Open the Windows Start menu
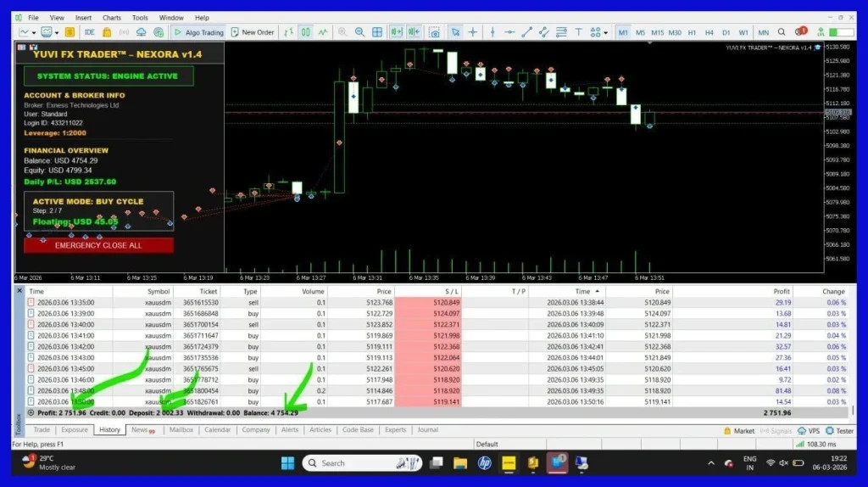Image resolution: width=868 pixels, height=487 pixels. pos(288,463)
